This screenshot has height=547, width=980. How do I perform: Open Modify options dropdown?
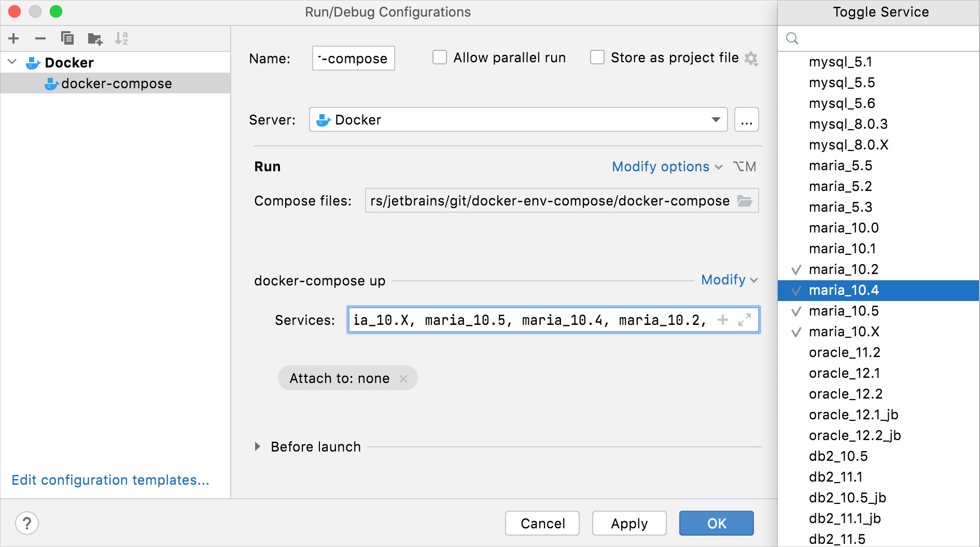coord(667,167)
